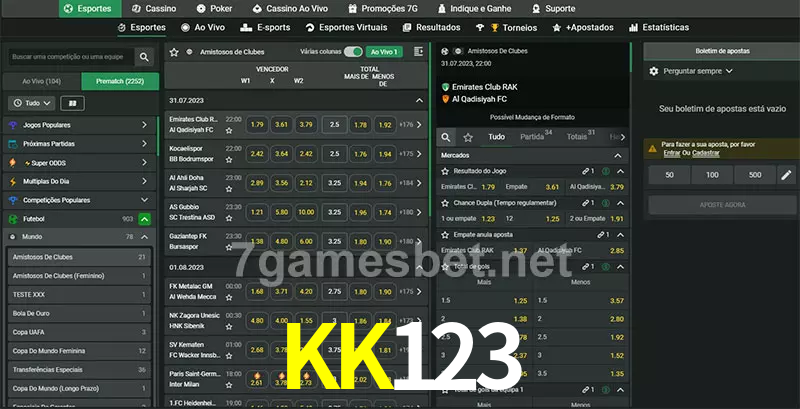Open the compact layout icon next to Ao Vivo 1
Viewport: 800px width, 409px height.
point(418,52)
